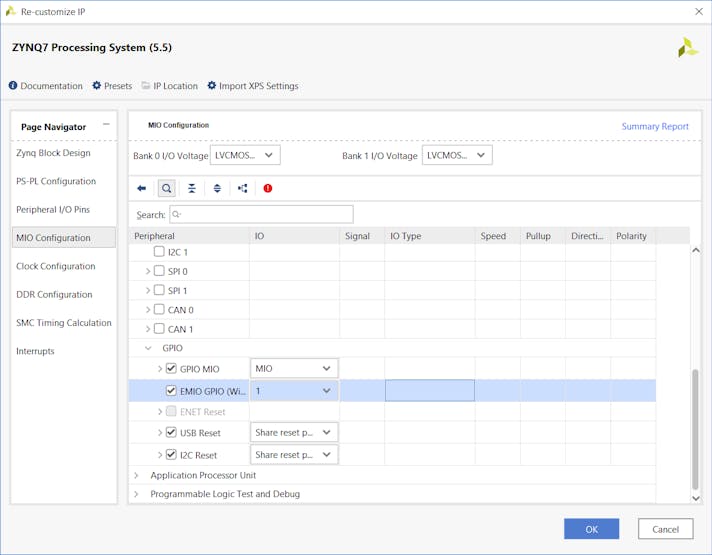Screen dimensions: 712x555
Task: Go to DDR Configuration page
Action: click(54, 294)
